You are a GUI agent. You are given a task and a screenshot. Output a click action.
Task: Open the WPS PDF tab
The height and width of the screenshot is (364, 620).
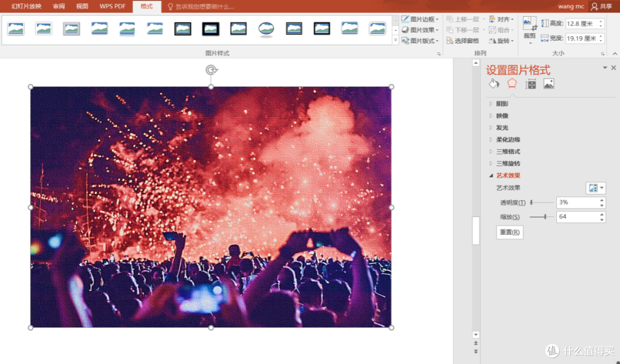(x=113, y=6)
